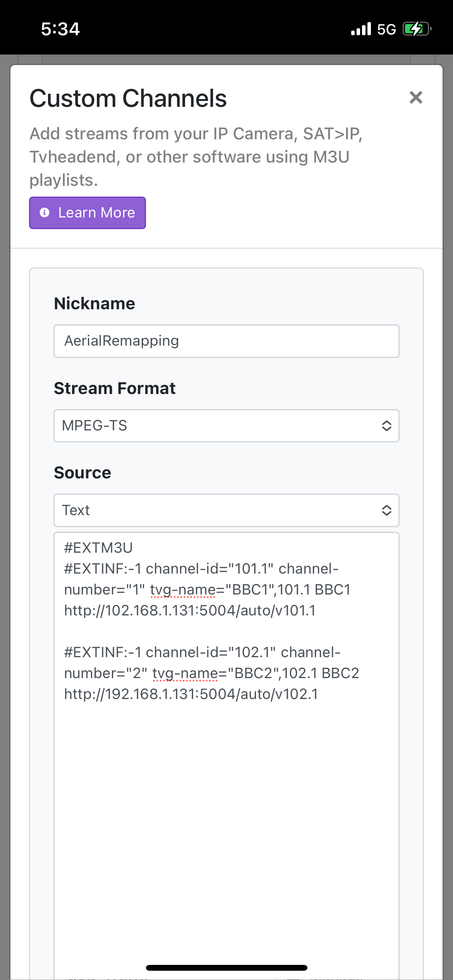Place cursor on the #EXTM3U line
453x980 pixels.
click(x=98, y=548)
